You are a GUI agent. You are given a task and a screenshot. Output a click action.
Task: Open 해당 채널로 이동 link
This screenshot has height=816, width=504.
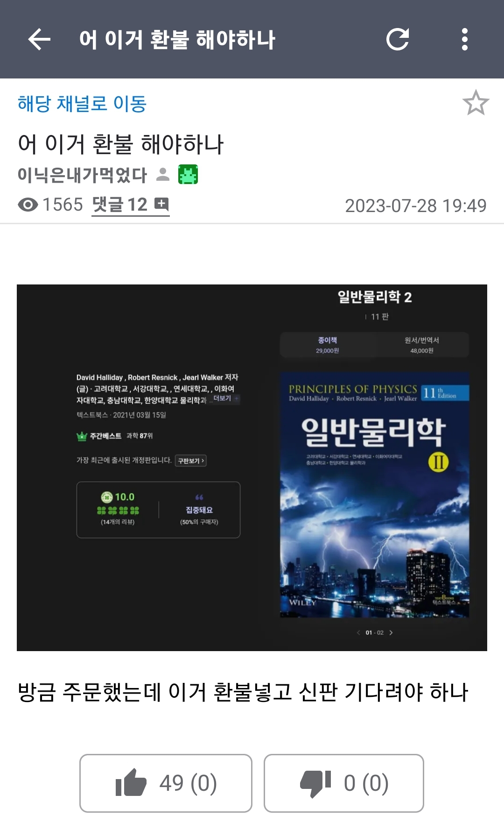(82, 103)
